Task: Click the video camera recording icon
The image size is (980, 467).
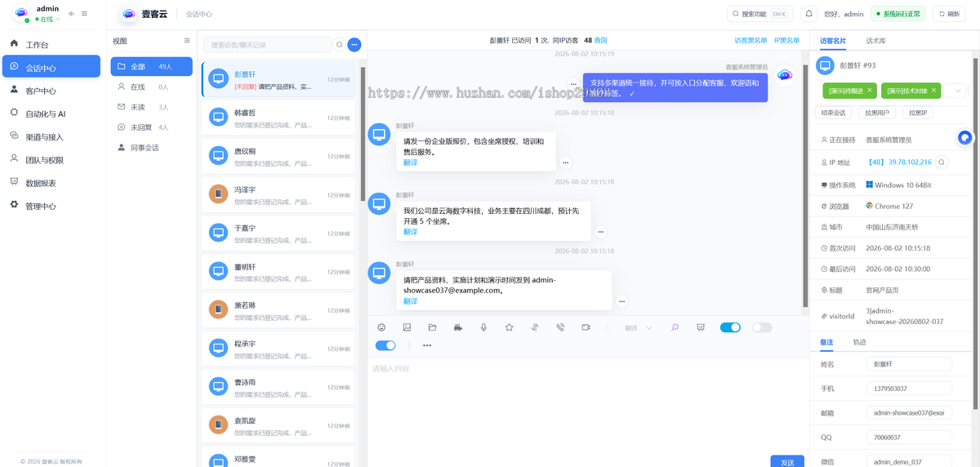Action: (457, 327)
